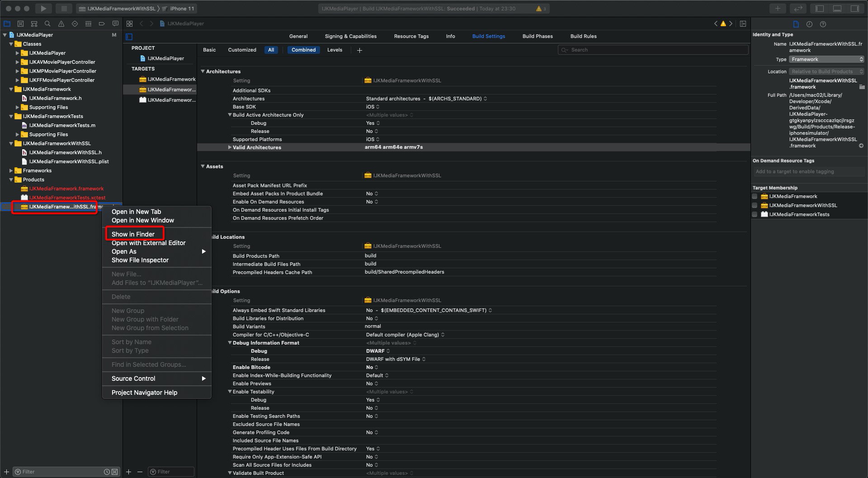Open the Report navigator icon

[115, 24]
